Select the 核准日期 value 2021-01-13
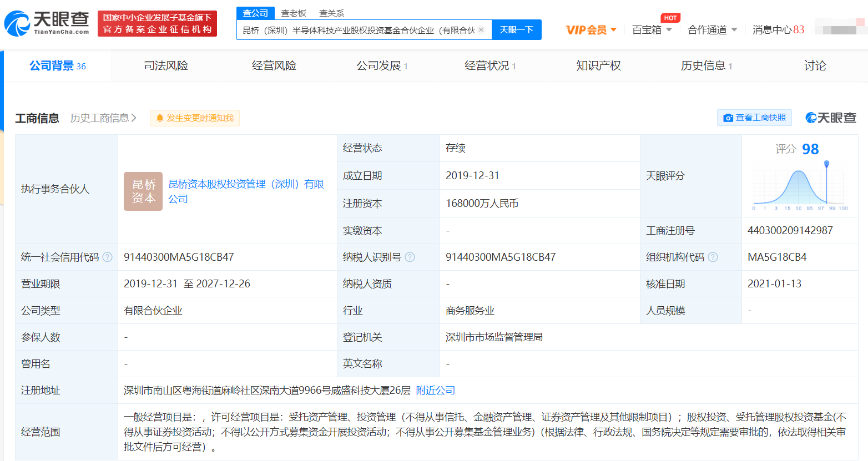The width and height of the screenshot is (868, 461). point(775,284)
